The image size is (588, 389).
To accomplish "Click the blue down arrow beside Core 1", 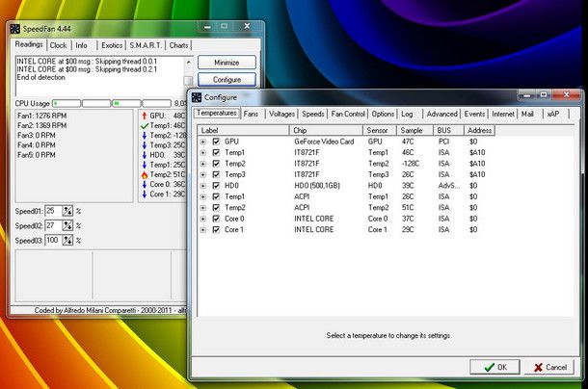I will pos(145,194).
